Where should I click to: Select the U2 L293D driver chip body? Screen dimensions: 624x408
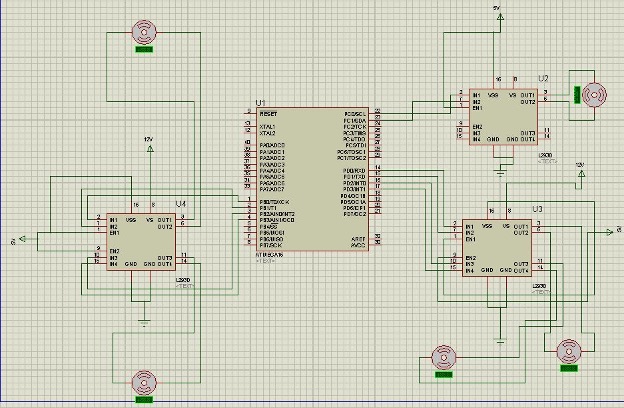coord(503,117)
